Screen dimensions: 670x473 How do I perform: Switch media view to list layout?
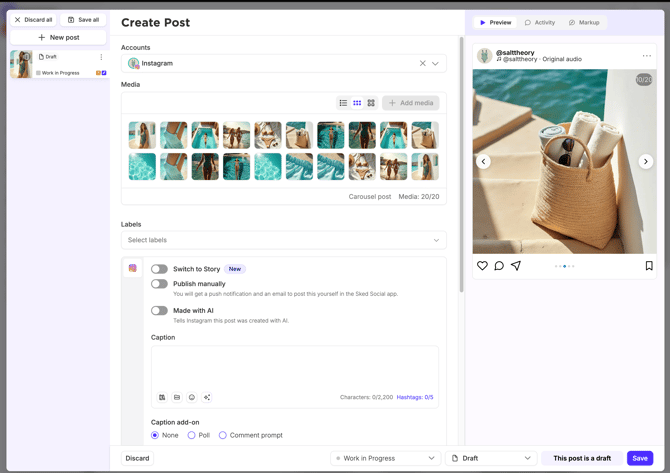tap(343, 103)
